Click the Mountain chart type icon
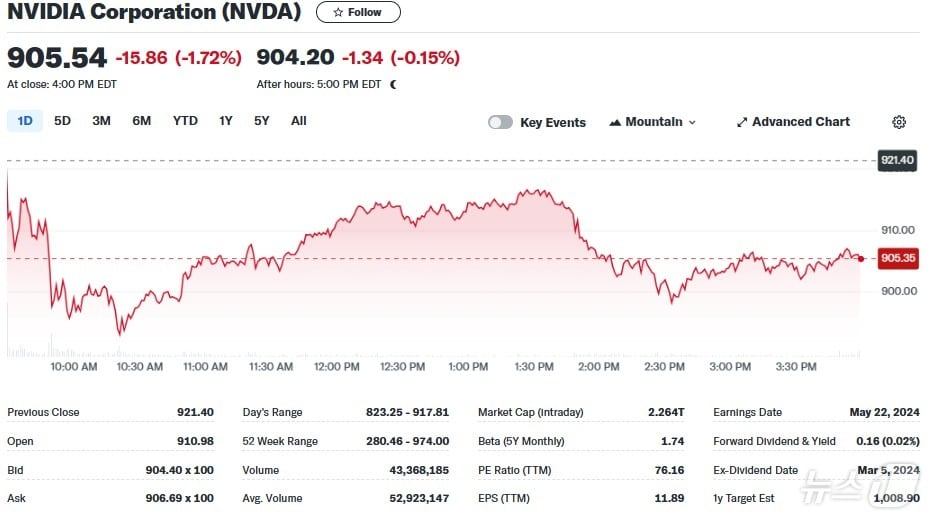The width and height of the screenshot is (930, 520). 614,122
